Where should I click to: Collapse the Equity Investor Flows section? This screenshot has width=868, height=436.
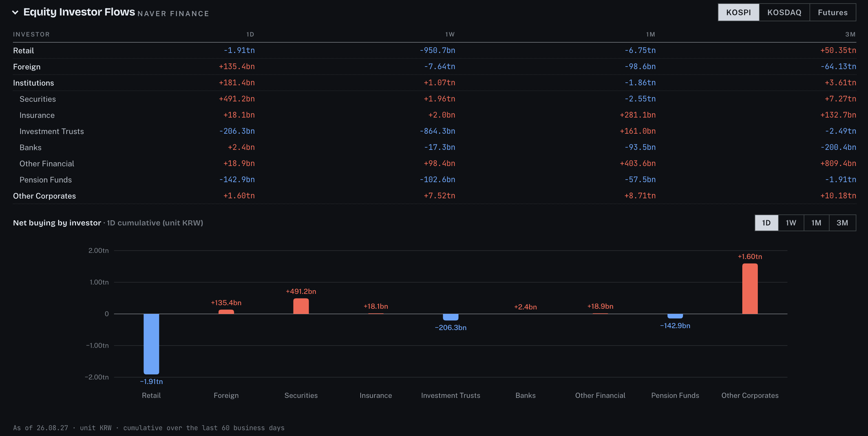click(x=15, y=13)
